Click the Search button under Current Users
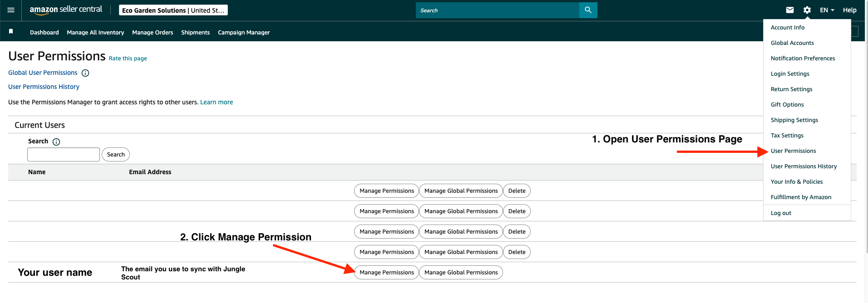The image size is (868, 303). click(116, 155)
